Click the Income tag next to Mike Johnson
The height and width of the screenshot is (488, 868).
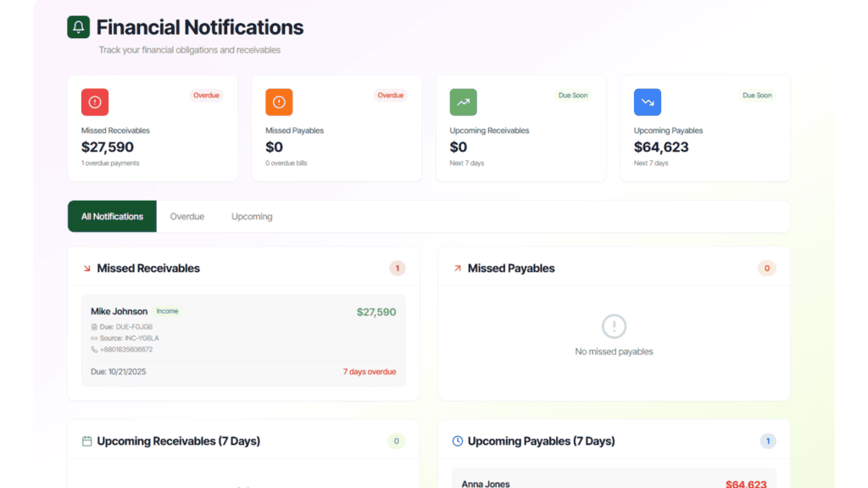pos(167,312)
